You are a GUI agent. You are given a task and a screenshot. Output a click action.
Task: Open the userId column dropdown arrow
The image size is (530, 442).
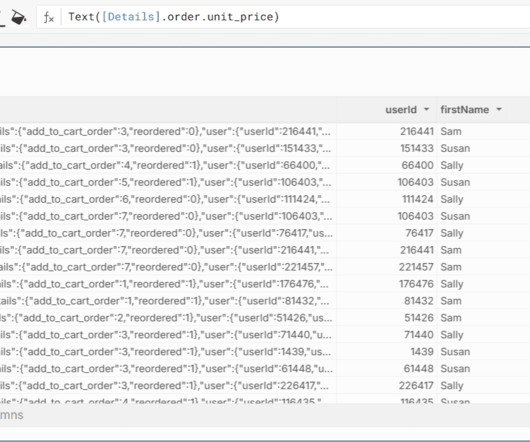[x=426, y=109]
